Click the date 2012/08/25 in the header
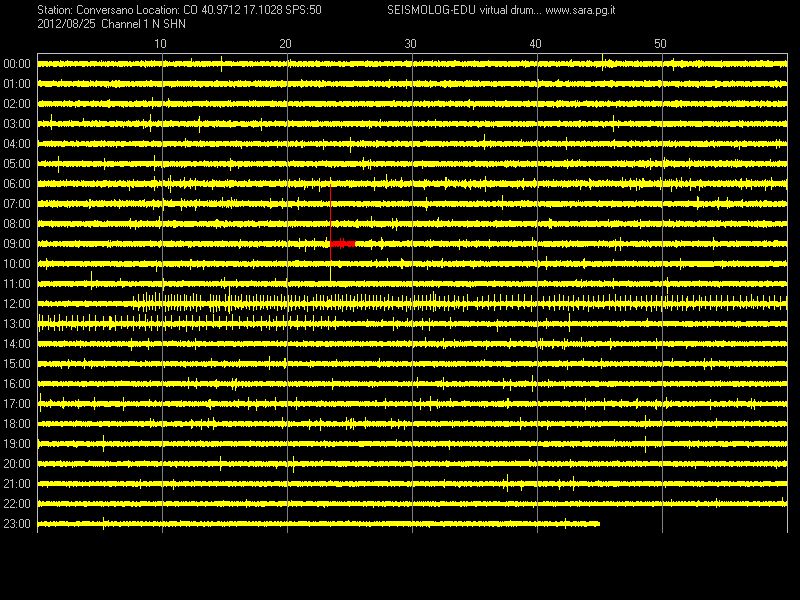Screen dimensions: 800x600 66,24
